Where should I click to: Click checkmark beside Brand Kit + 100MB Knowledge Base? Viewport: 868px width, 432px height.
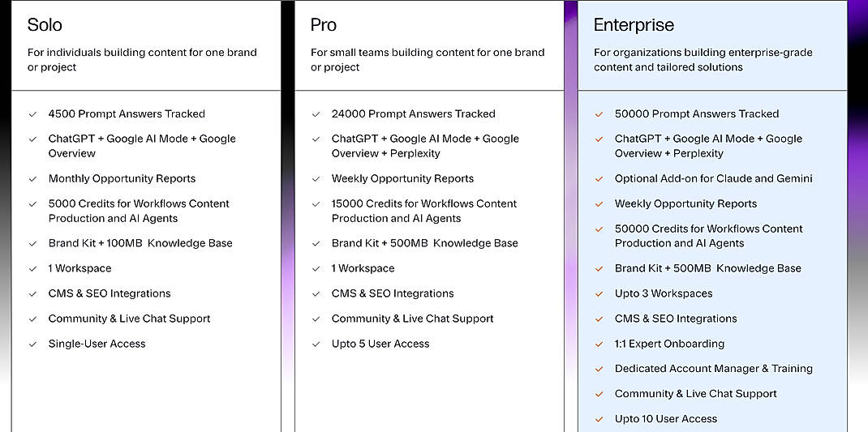(32, 243)
